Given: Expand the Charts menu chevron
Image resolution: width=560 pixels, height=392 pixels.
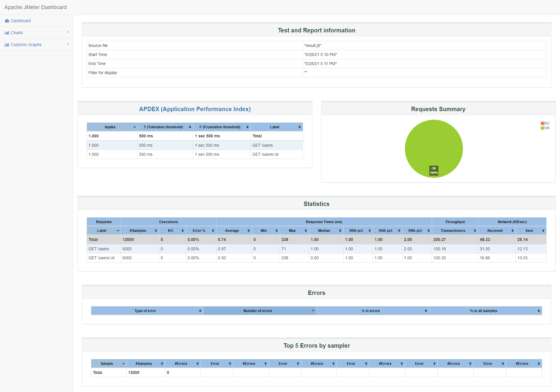Looking at the screenshot, I should pyautogui.click(x=68, y=32).
